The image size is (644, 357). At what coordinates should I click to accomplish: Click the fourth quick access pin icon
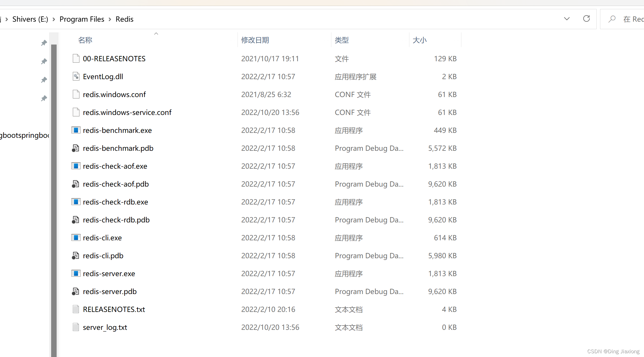[x=44, y=98]
